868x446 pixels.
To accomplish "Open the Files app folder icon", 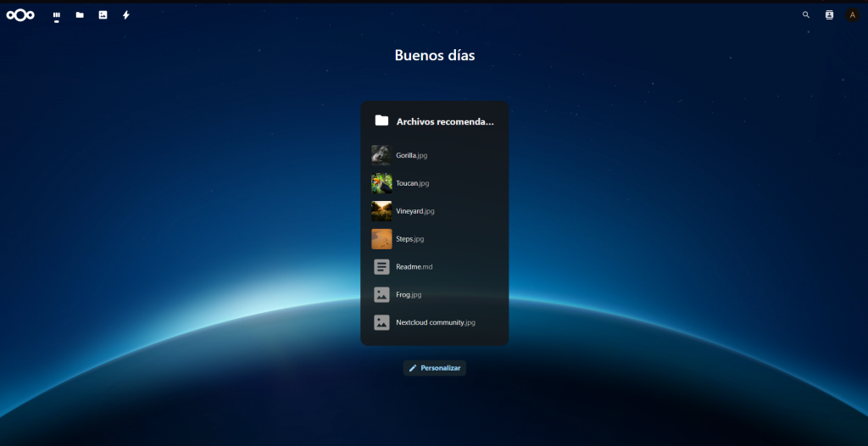I will pos(80,14).
